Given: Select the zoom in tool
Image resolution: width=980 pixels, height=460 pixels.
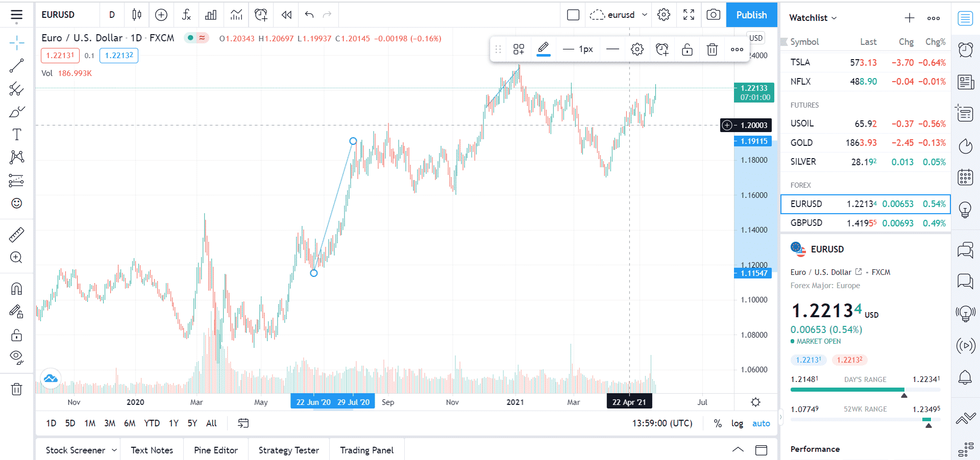Looking at the screenshot, I should (16, 258).
